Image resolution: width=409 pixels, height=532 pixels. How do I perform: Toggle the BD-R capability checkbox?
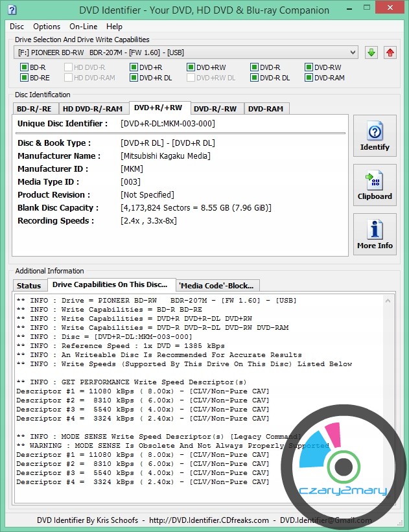tap(24, 67)
